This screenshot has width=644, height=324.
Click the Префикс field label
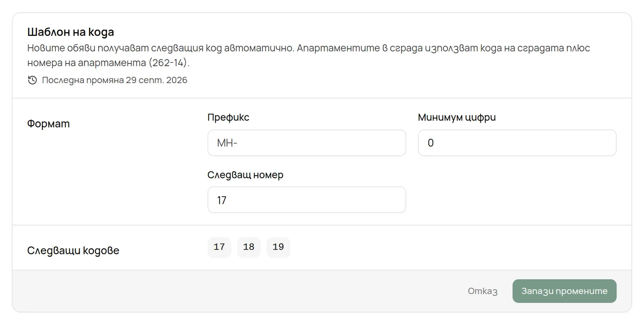(228, 117)
